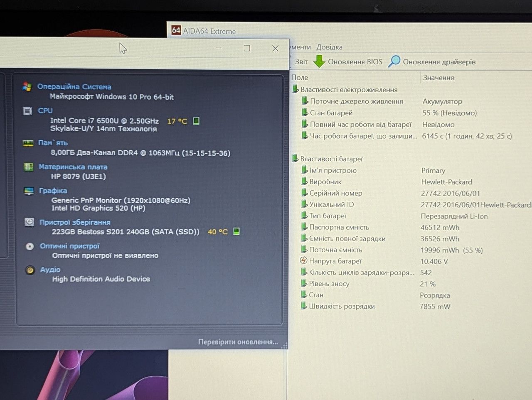Select the Стан батареї row icon
Viewport: 532px width, 400px height.
click(x=305, y=113)
